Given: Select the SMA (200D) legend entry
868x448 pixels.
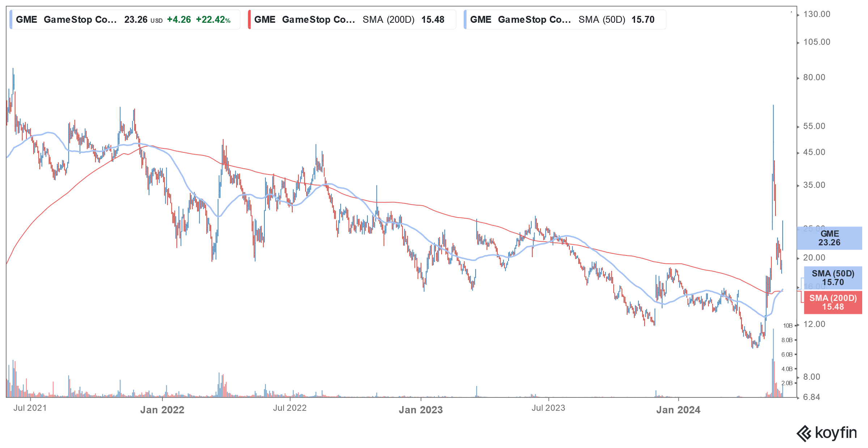Looking at the screenshot, I should coord(352,20).
